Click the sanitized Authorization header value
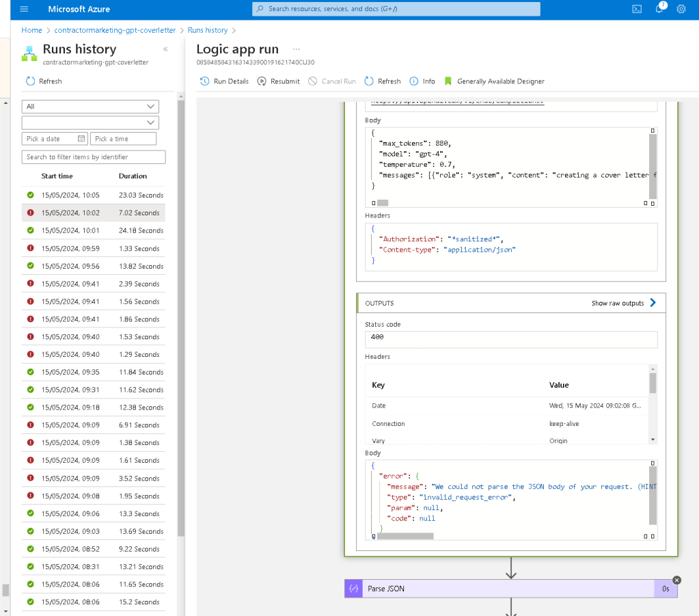Screen dimensions: 699x616 click(473, 239)
